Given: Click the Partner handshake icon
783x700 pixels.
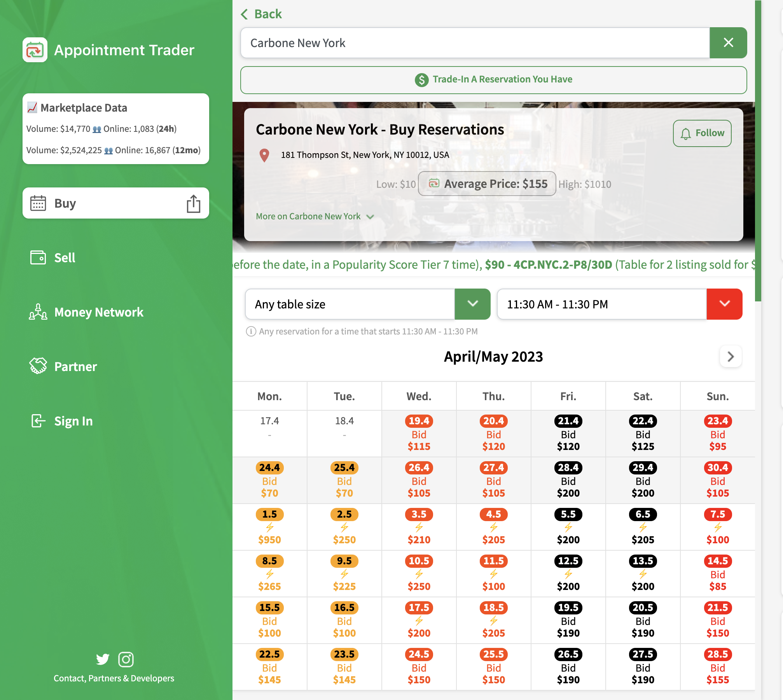Looking at the screenshot, I should point(38,366).
